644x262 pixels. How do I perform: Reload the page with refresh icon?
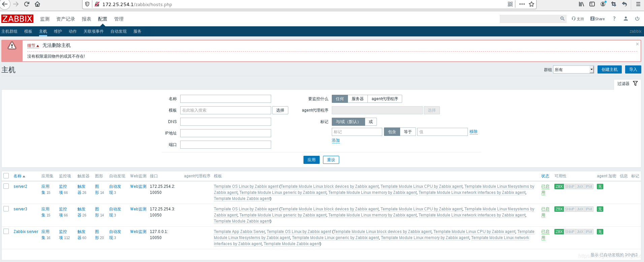click(x=27, y=4)
